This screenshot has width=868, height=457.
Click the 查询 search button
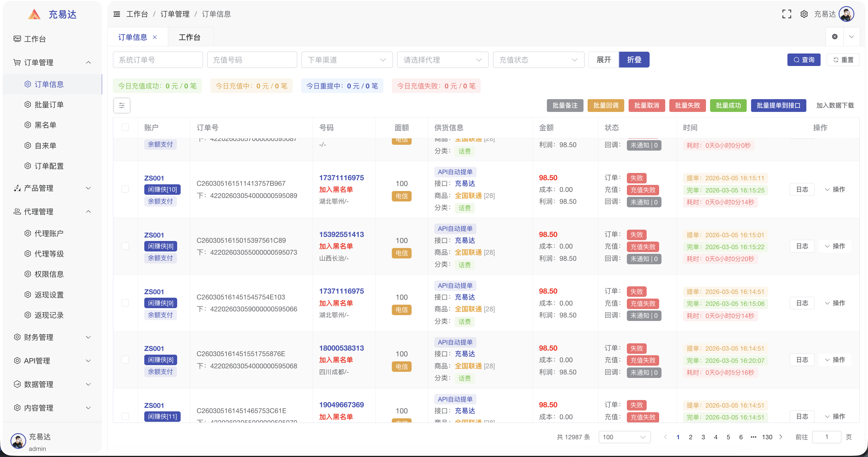coord(804,60)
